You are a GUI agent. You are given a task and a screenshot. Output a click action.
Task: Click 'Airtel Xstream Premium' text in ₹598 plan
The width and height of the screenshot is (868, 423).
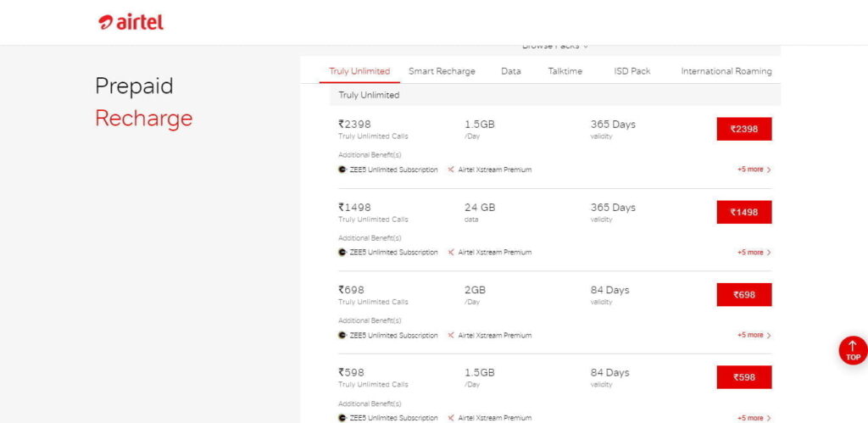point(495,417)
